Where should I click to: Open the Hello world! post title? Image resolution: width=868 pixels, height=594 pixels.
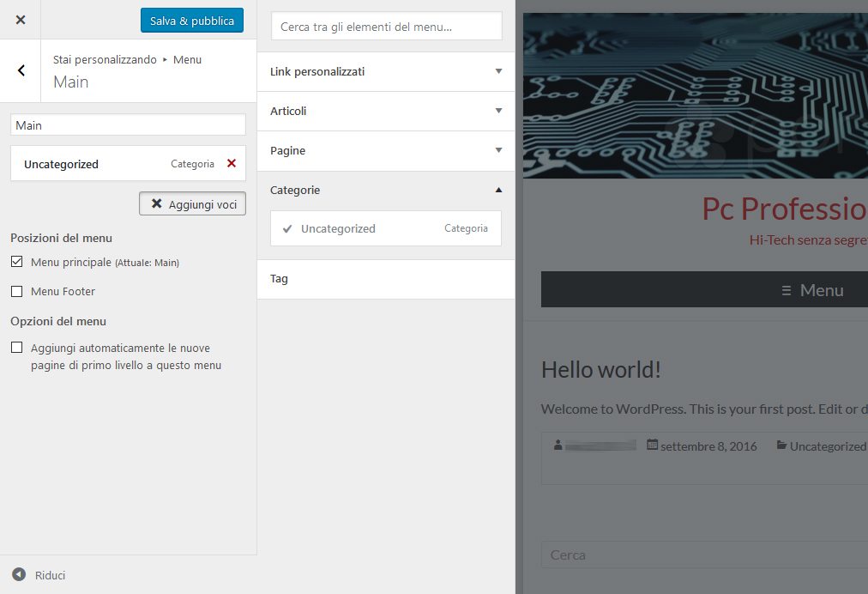click(601, 370)
